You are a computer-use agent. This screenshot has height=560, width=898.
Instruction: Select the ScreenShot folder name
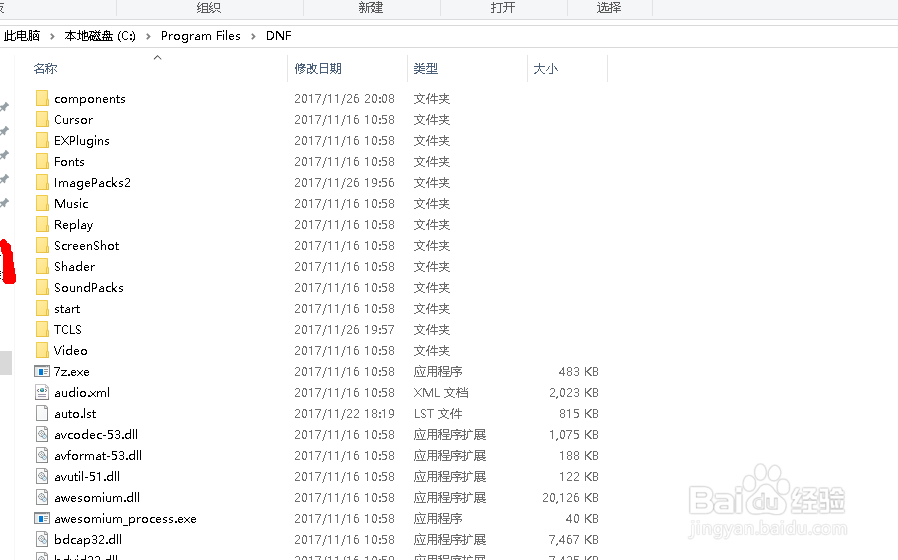pyautogui.click(x=86, y=246)
